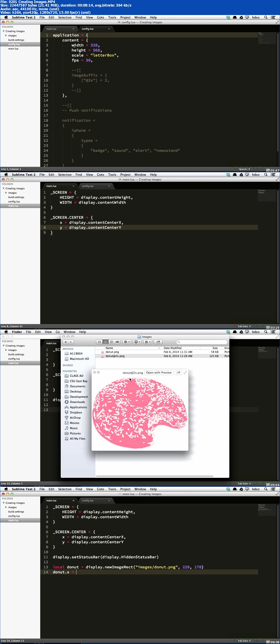Open the Finder application menu
The height and width of the screenshot is (644, 280).
click(x=17, y=332)
